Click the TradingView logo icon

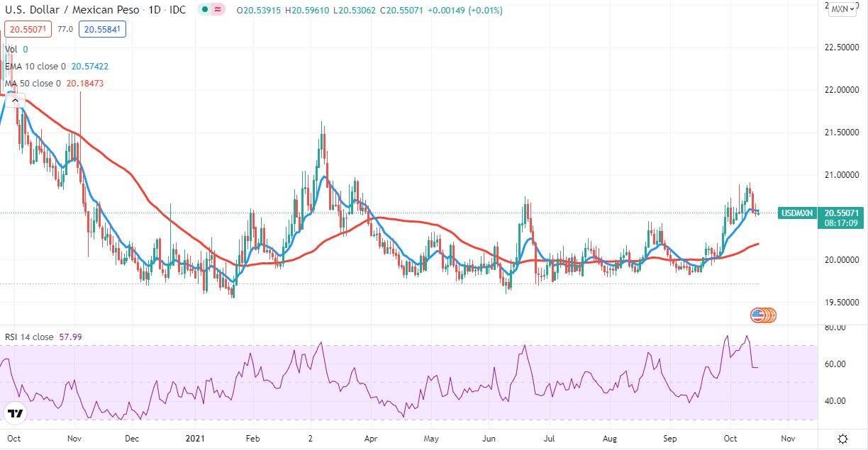click(16, 412)
